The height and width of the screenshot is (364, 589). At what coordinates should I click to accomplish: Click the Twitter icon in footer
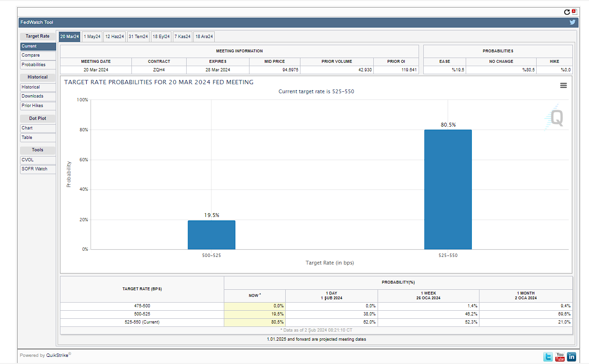click(x=548, y=356)
